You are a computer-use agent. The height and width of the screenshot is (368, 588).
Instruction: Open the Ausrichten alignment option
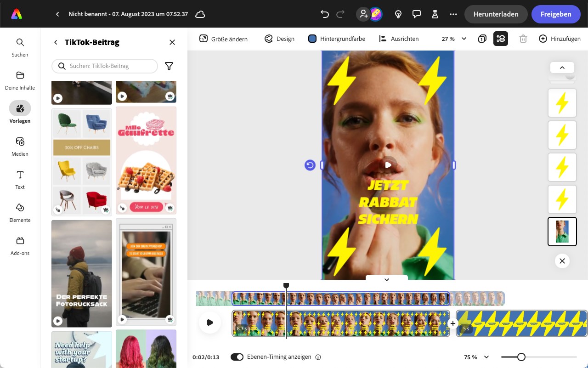[x=399, y=39]
